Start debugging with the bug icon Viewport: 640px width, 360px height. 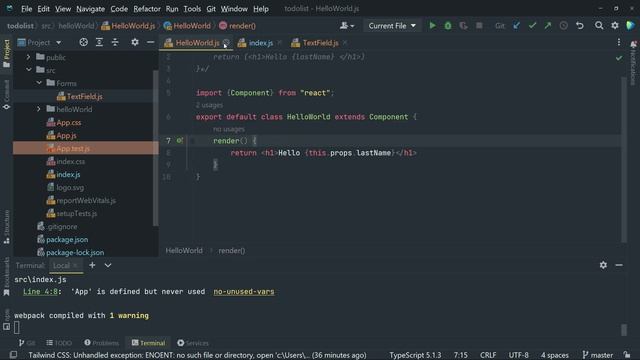[448, 26]
